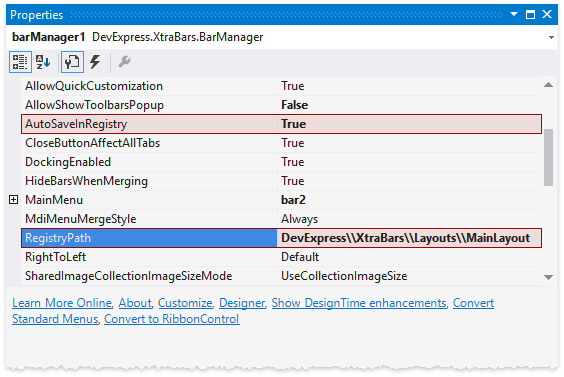Edit the RegistryPath value field
Viewport: 564px width, 377px height.
tap(409, 238)
